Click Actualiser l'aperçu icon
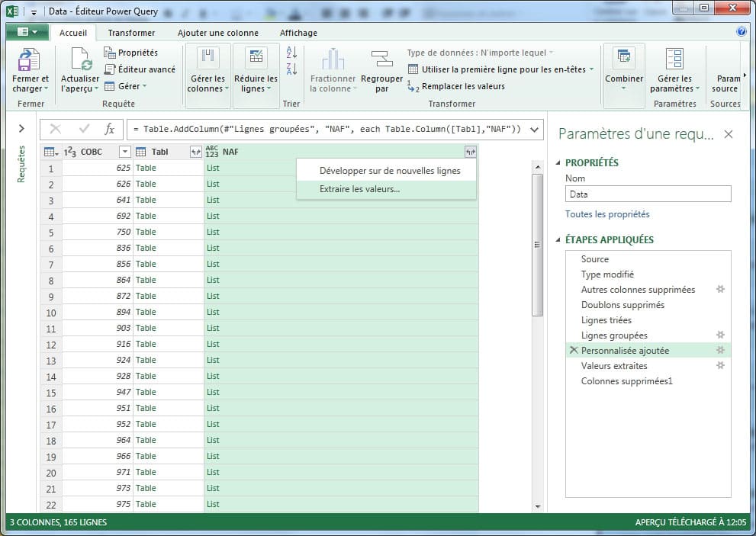Image resolution: width=756 pixels, height=536 pixels. [x=80, y=61]
